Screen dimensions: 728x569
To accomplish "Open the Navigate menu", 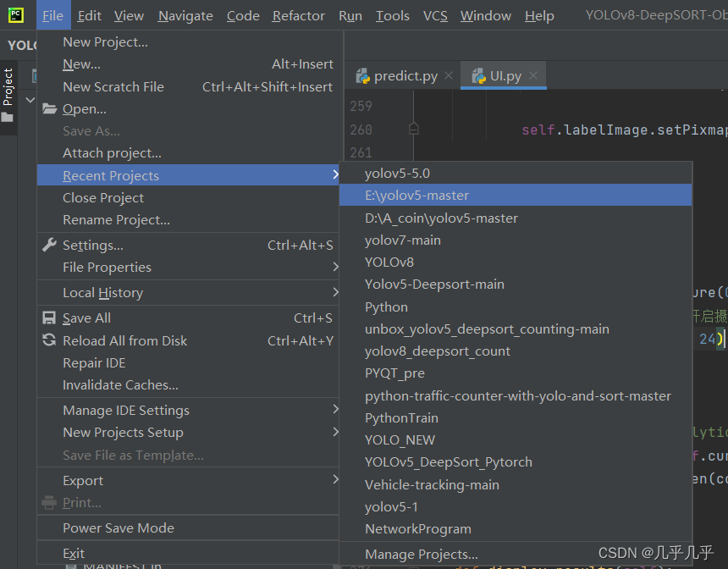I will click(185, 16).
